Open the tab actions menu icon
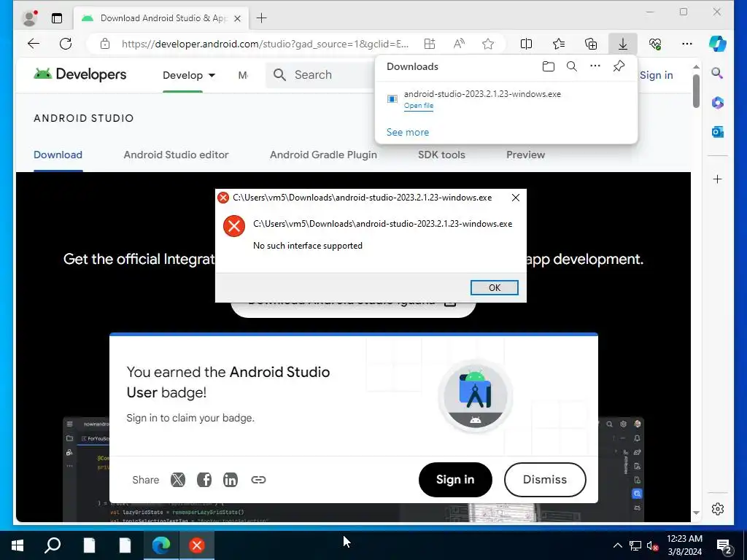Image resolution: width=747 pixels, height=560 pixels. [57, 18]
